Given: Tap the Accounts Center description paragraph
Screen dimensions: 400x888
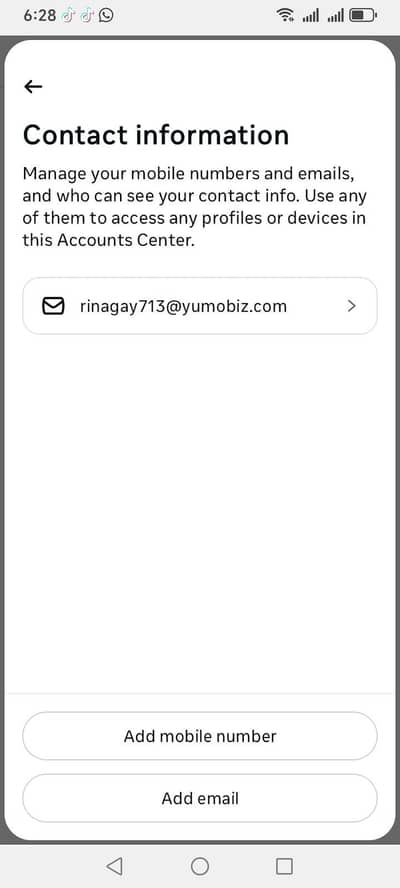Looking at the screenshot, I should coord(195,207).
